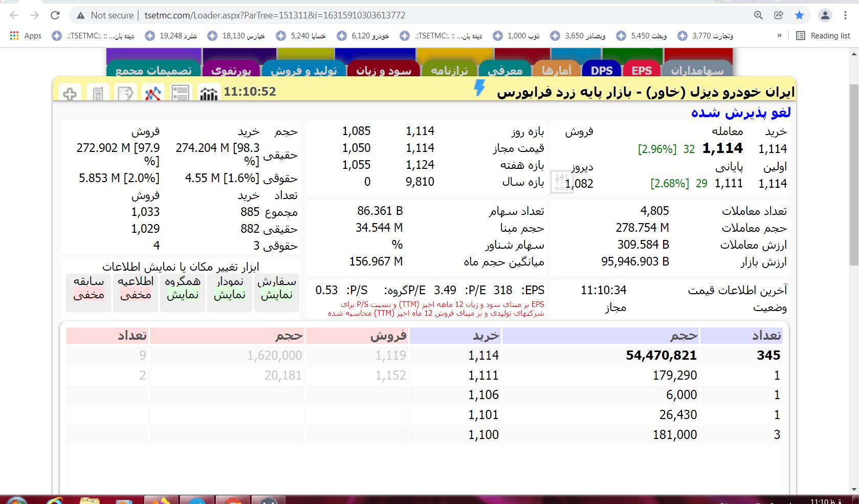
Task: Open the خساپا 5,240 bookmark
Action: (x=301, y=36)
